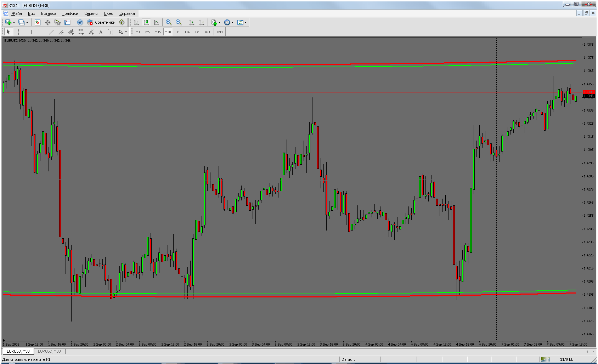Click the Zoom In magnifier icon
The height and width of the screenshot is (364, 598).
(x=169, y=22)
